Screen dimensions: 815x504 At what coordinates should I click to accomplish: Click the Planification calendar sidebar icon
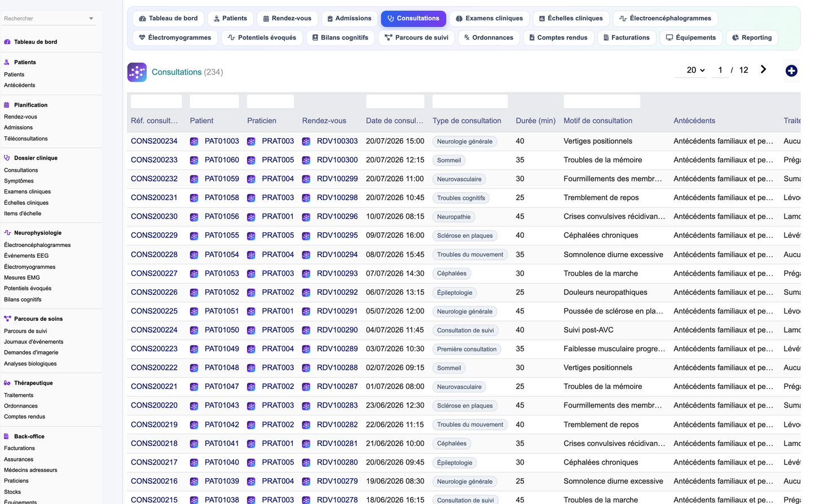pos(7,105)
